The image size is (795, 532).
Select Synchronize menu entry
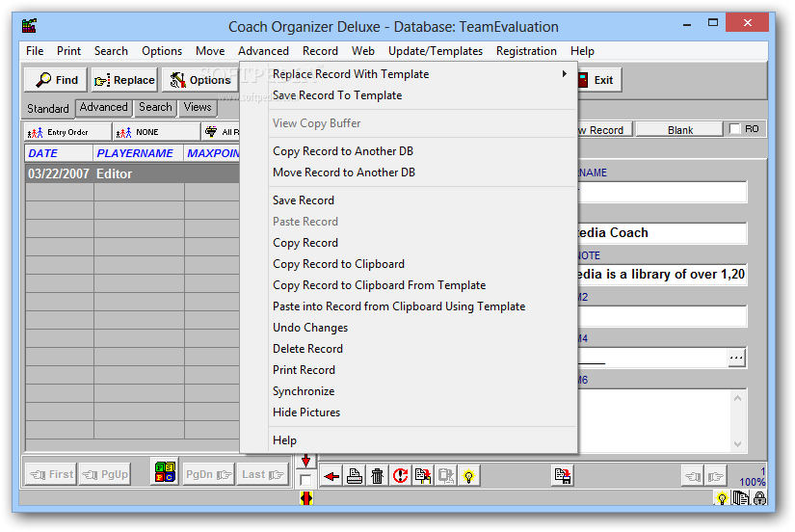tap(304, 391)
